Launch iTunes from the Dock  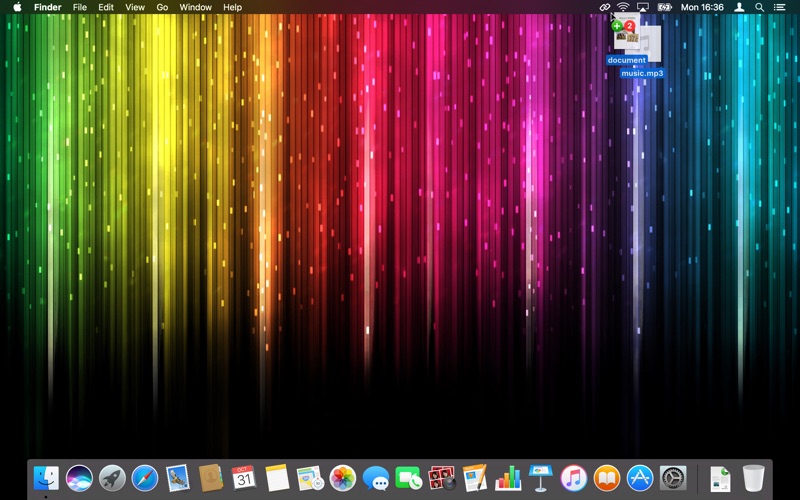point(574,479)
